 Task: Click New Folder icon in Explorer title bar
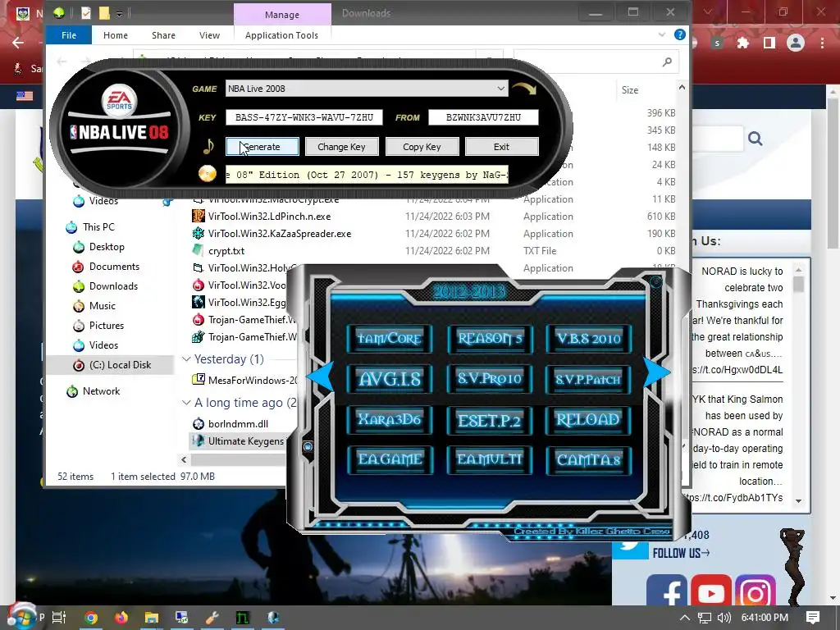tap(104, 13)
